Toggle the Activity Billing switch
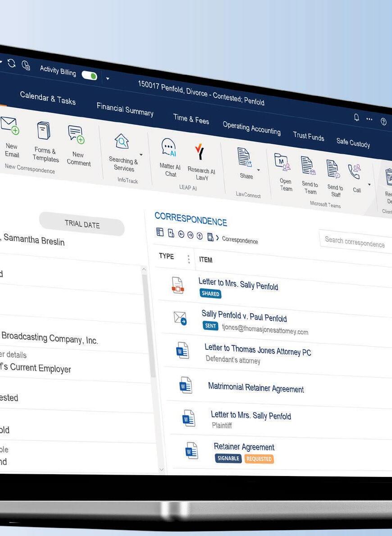 pyautogui.click(x=90, y=76)
